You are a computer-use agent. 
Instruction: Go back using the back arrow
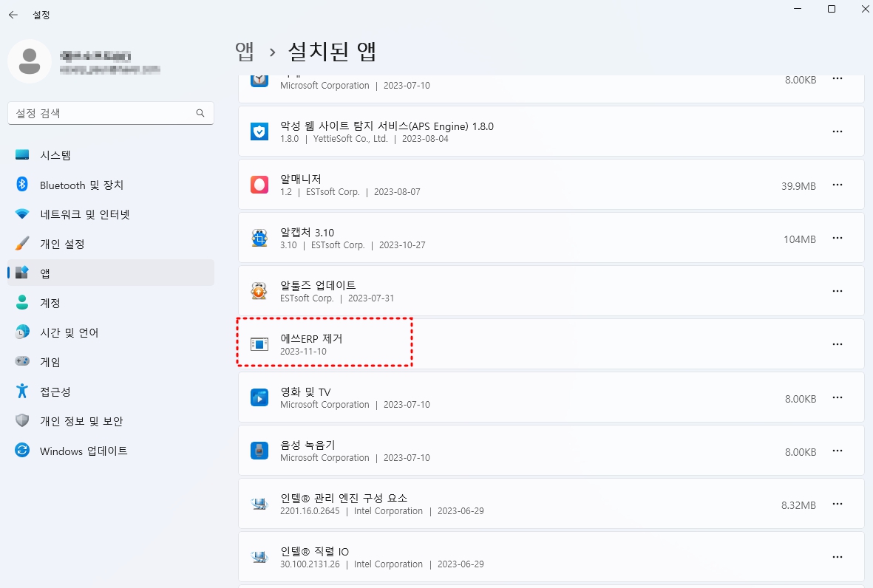[13, 15]
